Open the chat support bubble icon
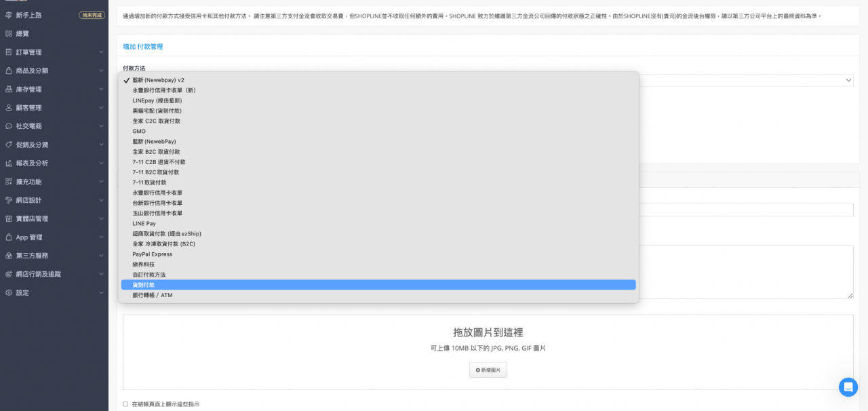868x411 pixels. [x=848, y=387]
